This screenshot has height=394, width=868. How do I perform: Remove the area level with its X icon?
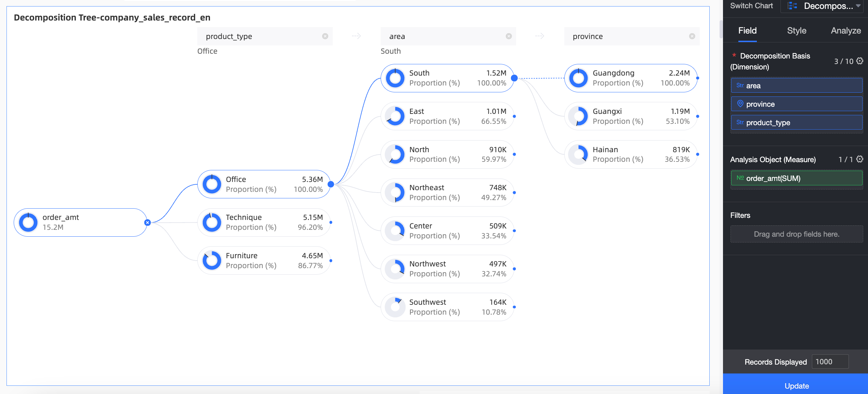click(509, 36)
